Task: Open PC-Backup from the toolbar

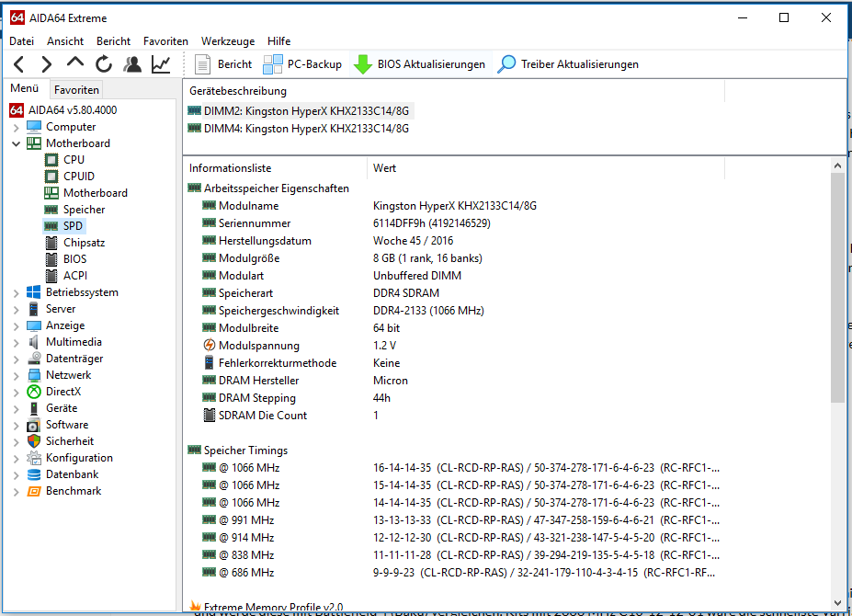Action: 302,64
